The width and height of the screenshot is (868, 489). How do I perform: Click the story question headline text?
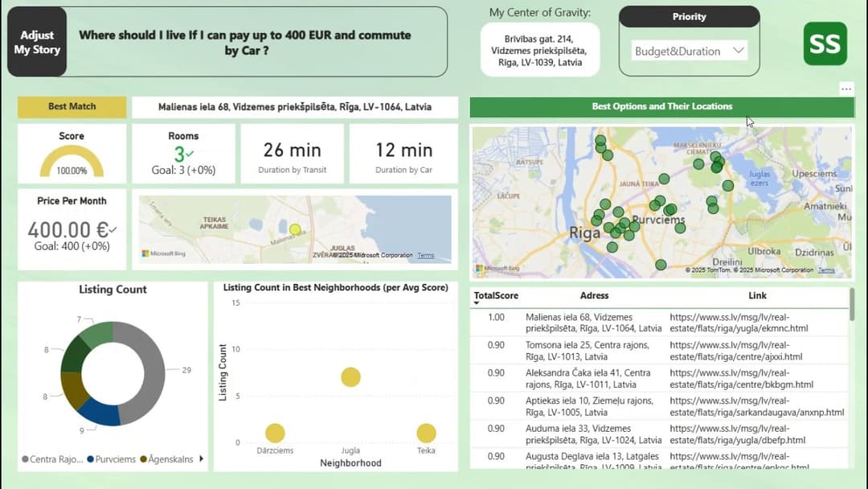tap(244, 43)
